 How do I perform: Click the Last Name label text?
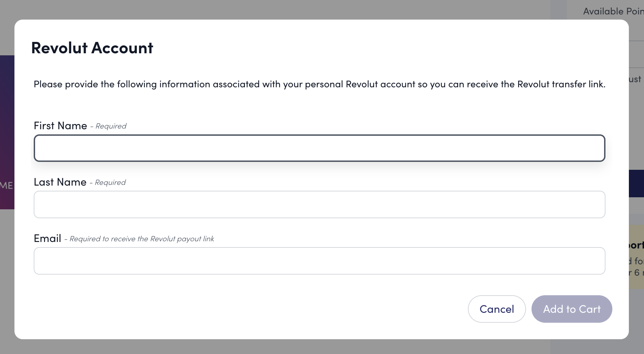point(60,182)
